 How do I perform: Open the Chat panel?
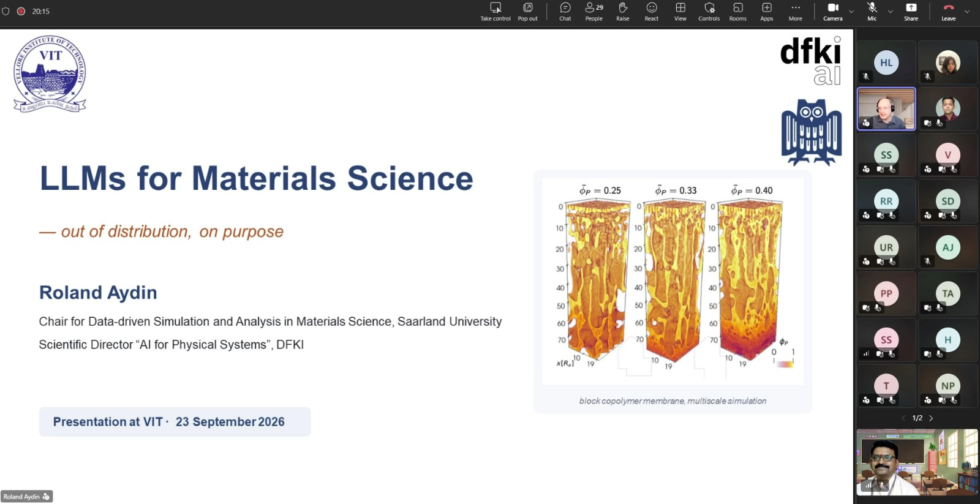pyautogui.click(x=565, y=12)
